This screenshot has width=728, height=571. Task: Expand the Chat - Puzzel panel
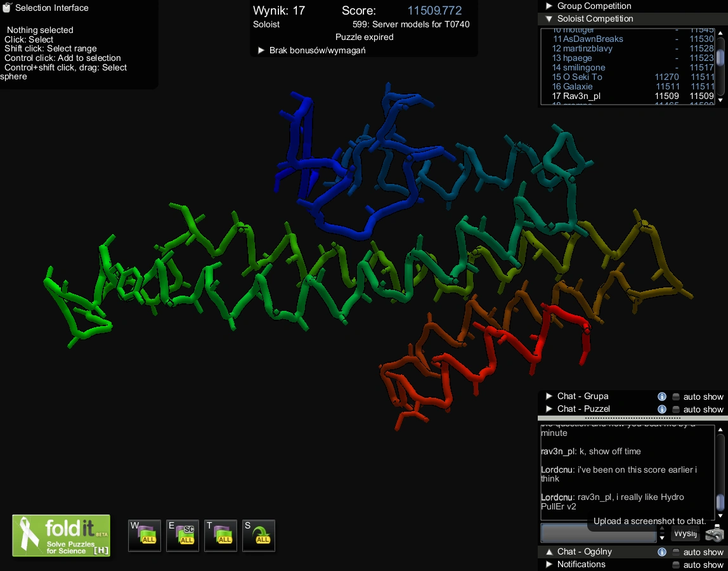(x=548, y=409)
